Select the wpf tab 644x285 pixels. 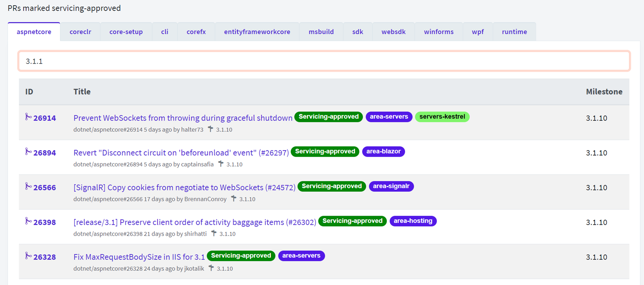(x=478, y=32)
